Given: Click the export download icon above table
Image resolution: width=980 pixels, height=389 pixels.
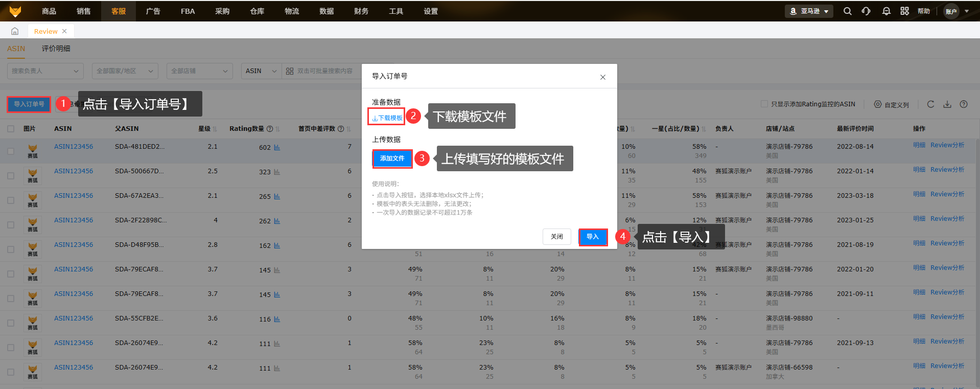Looking at the screenshot, I should click(947, 104).
